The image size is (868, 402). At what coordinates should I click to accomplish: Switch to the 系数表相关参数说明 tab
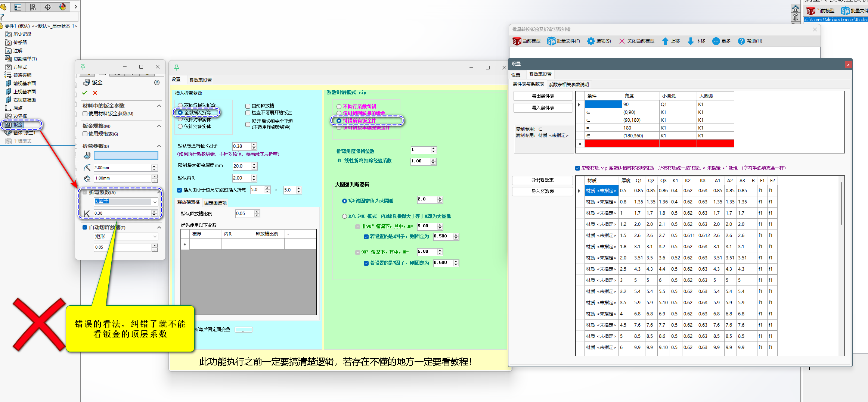point(568,84)
